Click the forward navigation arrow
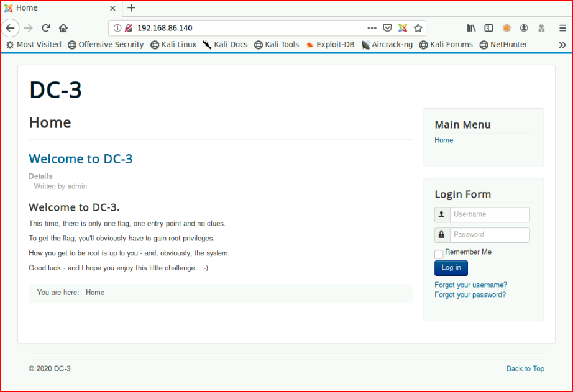 [x=28, y=28]
